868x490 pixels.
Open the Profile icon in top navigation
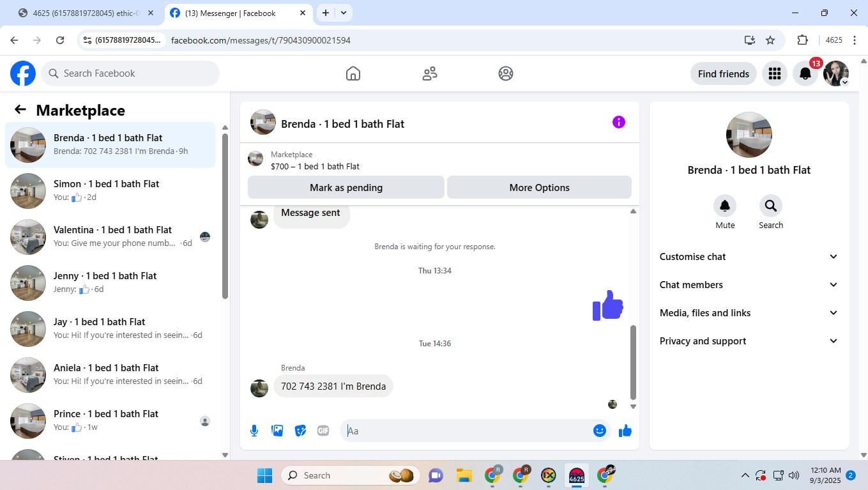point(506,73)
